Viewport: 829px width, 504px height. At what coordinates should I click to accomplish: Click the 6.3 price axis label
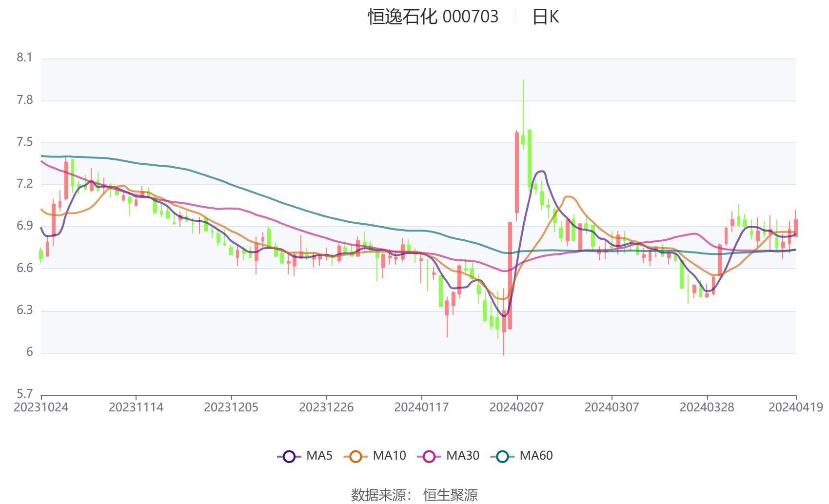(x=24, y=310)
